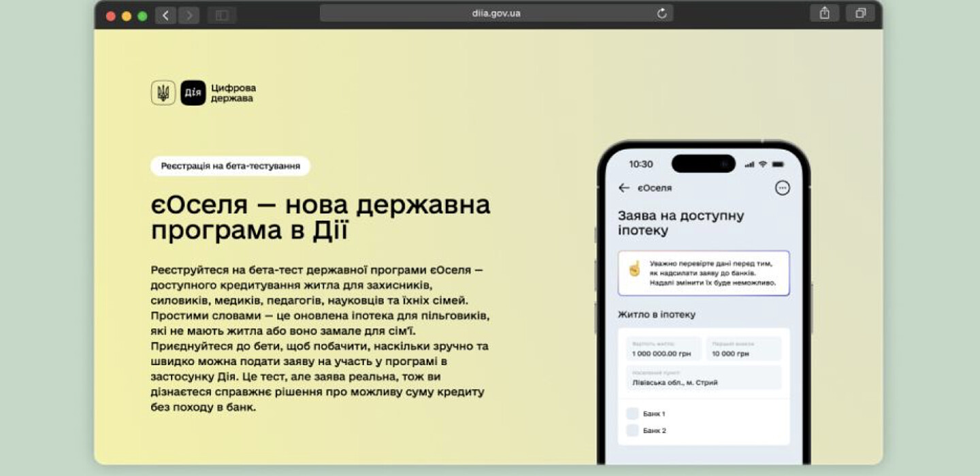Click the heading єОселя — нова державна програма
The width and height of the screenshot is (980, 476).
[x=320, y=218]
